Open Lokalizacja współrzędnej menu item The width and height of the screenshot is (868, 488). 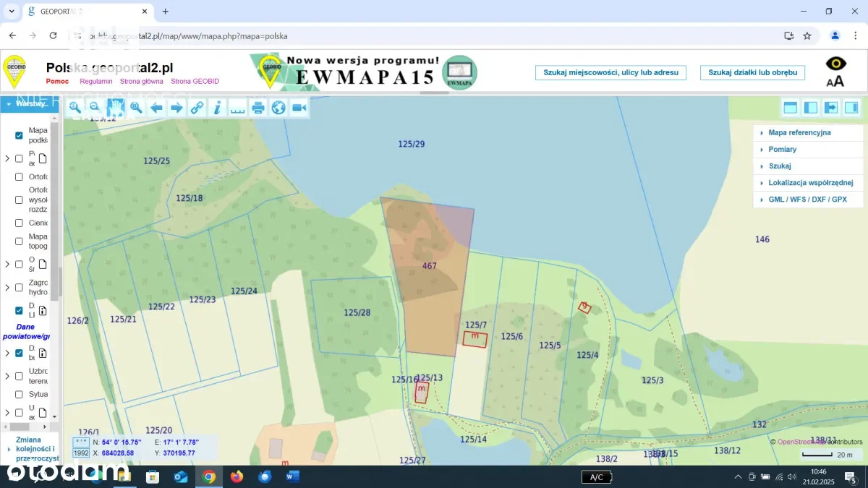[x=810, y=183]
